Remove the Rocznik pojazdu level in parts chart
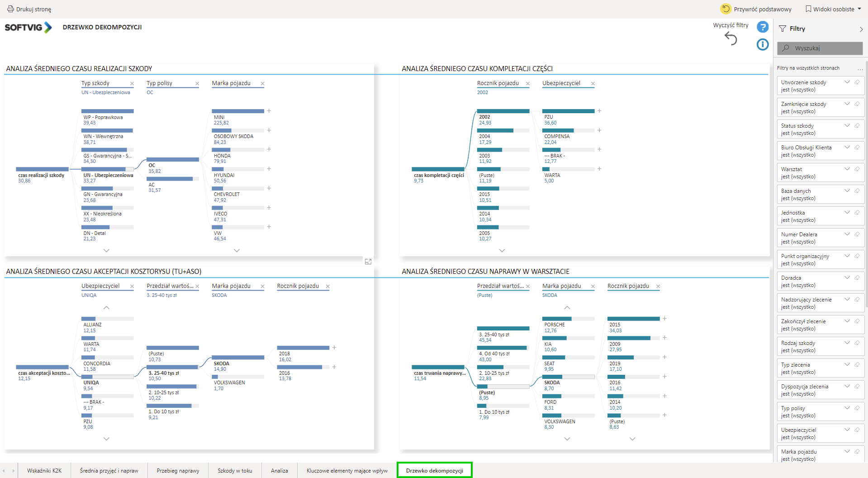This screenshot has width=868, height=478. (528, 84)
